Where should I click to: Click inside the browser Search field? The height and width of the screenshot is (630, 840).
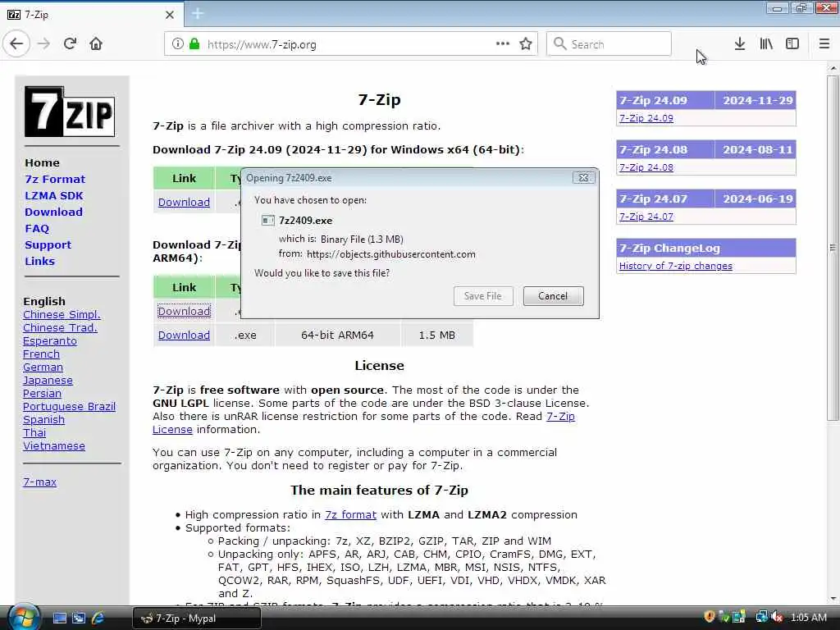click(x=609, y=44)
